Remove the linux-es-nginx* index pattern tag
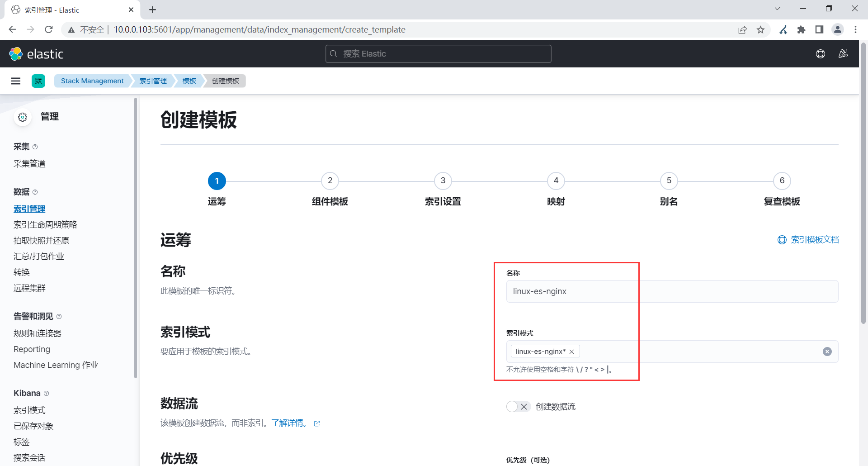The height and width of the screenshot is (466, 868). [572, 352]
